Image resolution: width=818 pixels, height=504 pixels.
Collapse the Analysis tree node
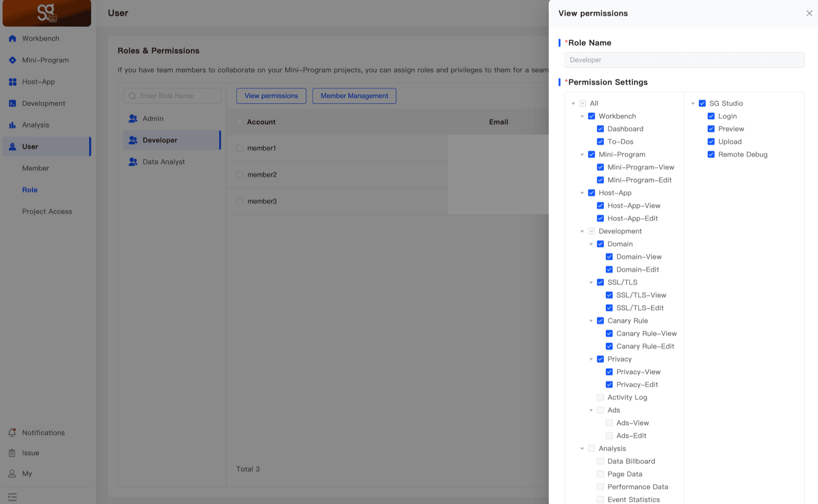coord(582,449)
